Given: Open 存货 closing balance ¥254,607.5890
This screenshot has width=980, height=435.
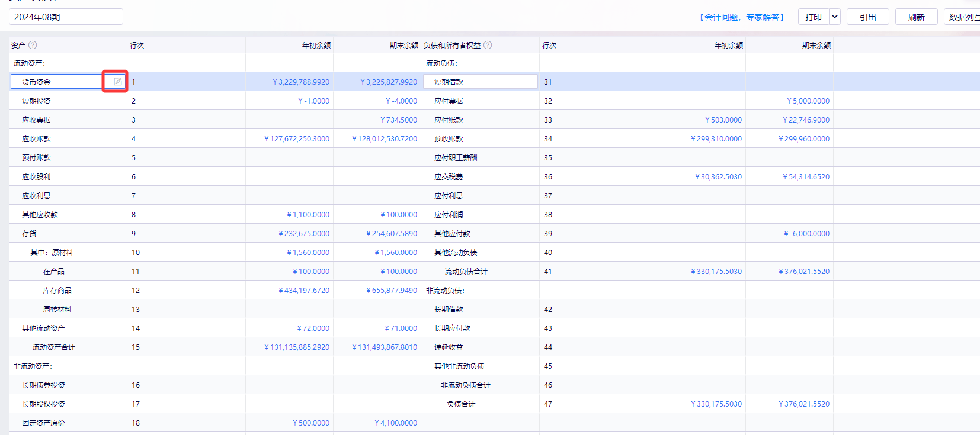Looking at the screenshot, I should point(392,234).
